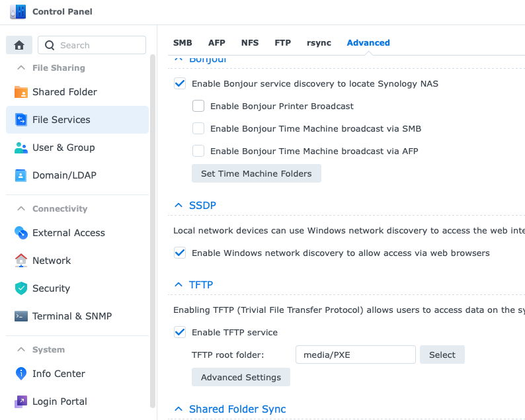Open External Access from sidebar icon
Screen dimensions: 525x420
pos(21,233)
